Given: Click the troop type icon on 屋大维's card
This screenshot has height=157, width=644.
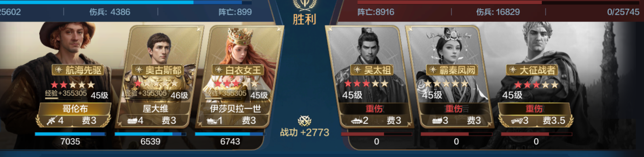Looking at the screenshot, I should [132, 121].
